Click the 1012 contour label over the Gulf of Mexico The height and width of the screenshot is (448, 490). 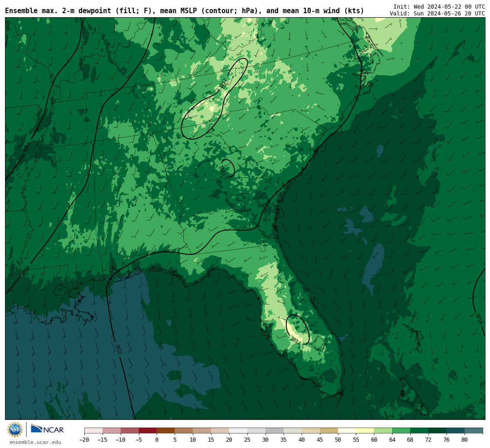point(118,349)
